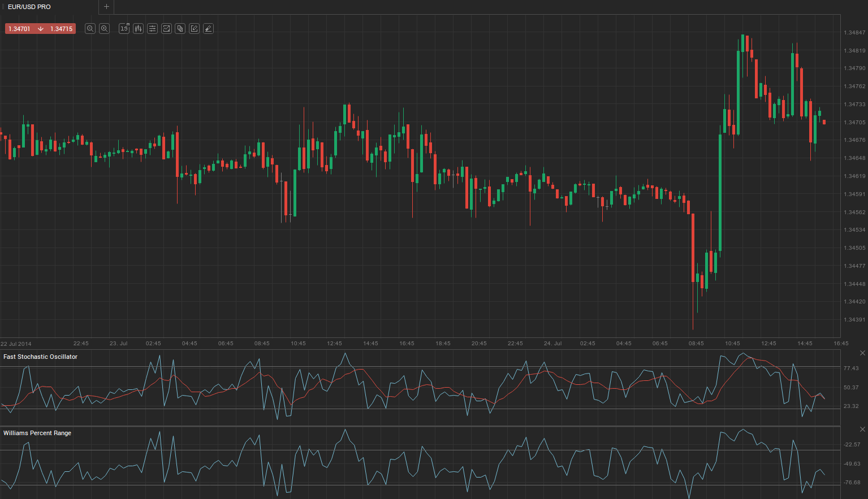Open the 15-minute timeframe selector
This screenshot has width=868, height=499.
coord(124,29)
